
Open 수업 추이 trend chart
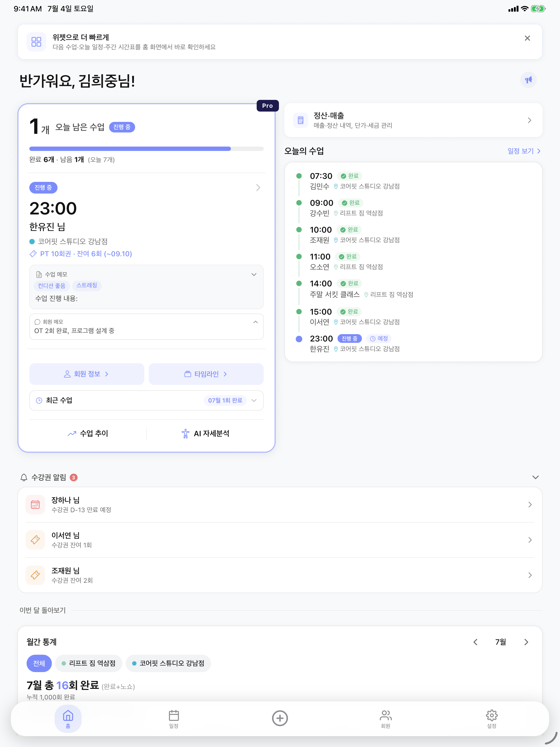tap(87, 433)
